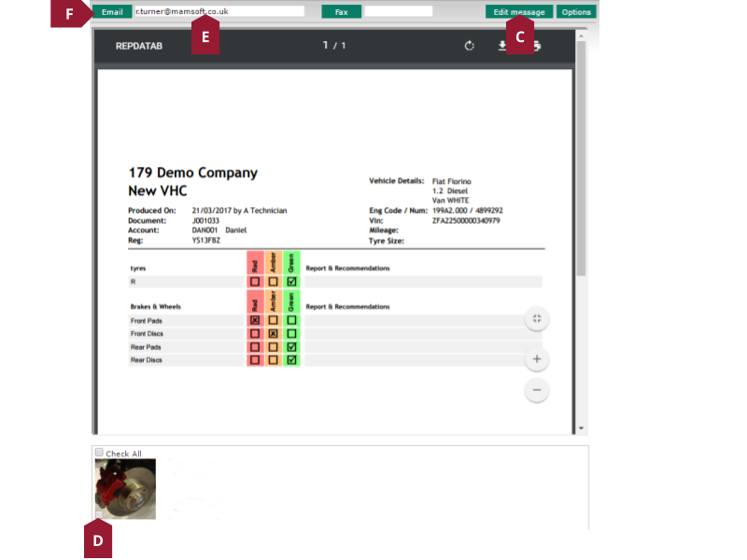Click the fax number input field

pos(398,12)
